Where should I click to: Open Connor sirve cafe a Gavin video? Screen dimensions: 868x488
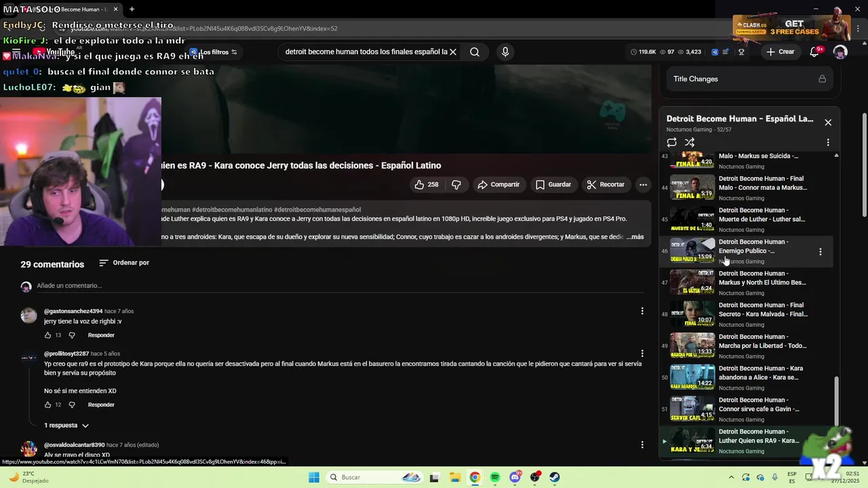tap(746, 409)
